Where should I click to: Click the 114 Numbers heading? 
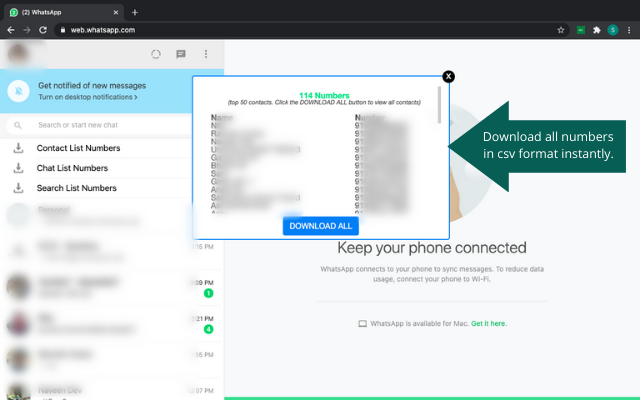(x=324, y=95)
